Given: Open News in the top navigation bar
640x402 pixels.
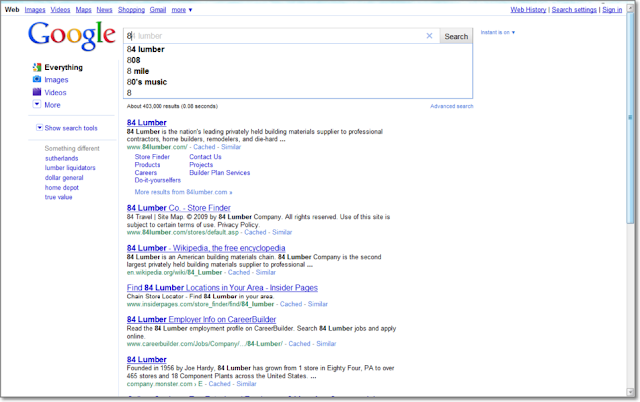Looking at the screenshot, I should pos(104,9).
